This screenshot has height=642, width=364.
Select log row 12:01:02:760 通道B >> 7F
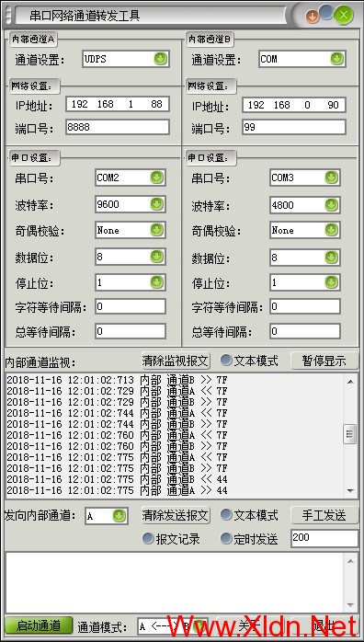point(118,446)
